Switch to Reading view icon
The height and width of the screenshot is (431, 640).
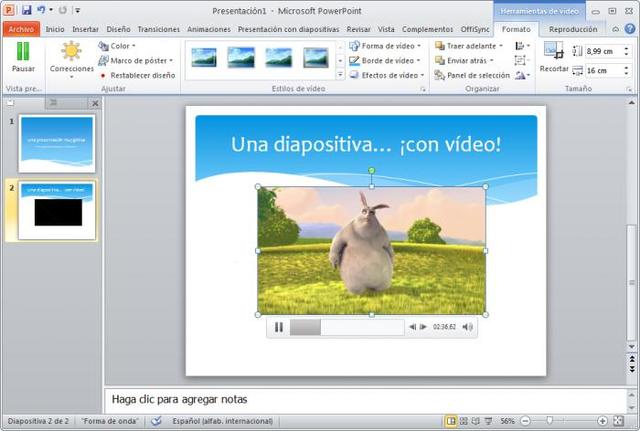tap(476, 421)
